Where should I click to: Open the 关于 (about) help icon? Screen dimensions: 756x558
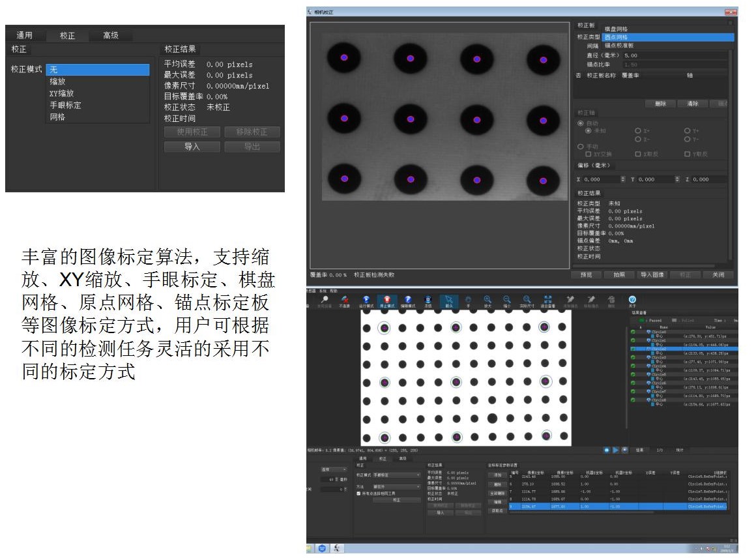(x=632, y=300)
